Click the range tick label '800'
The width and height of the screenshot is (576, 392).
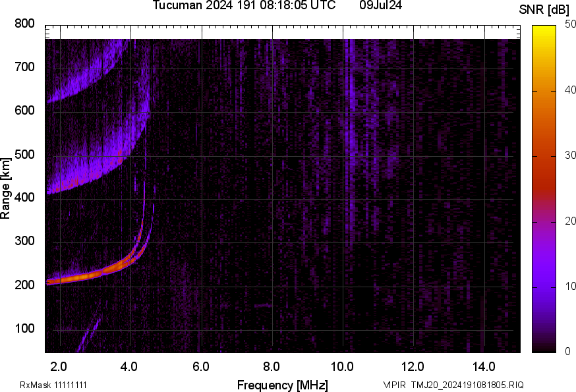click(24, 24)
